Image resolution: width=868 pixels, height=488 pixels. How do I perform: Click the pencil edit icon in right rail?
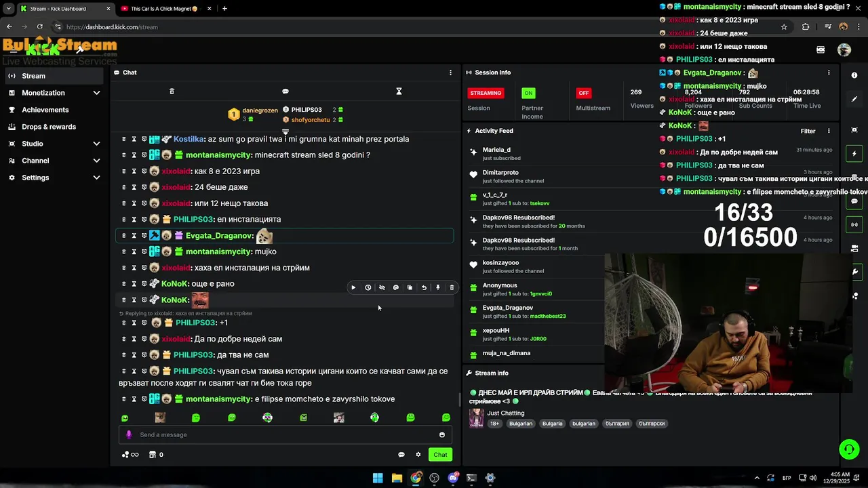854,99
